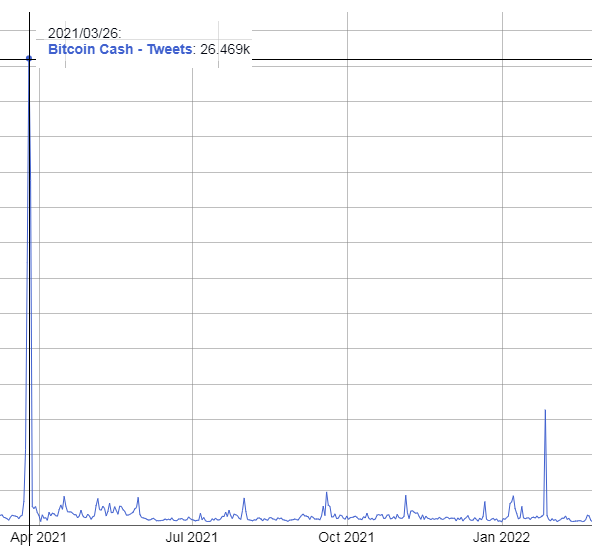Click the Bitcoin Cash - Tweets tooltip label

[x=120, y=49]
